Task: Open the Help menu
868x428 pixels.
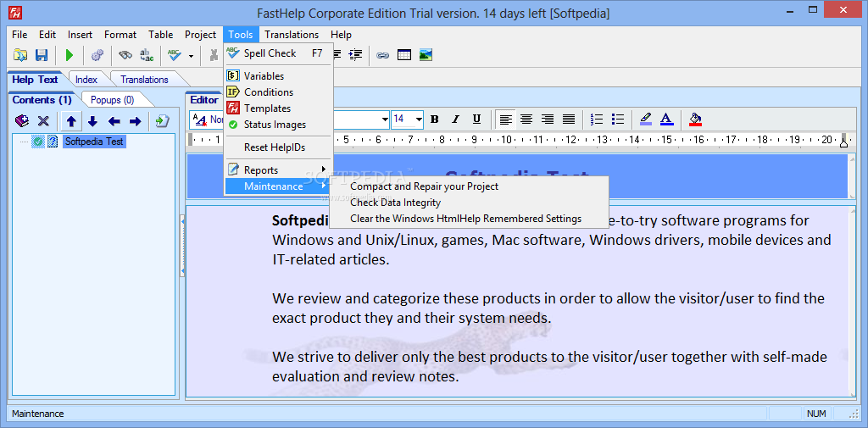Action: [341, 35]
